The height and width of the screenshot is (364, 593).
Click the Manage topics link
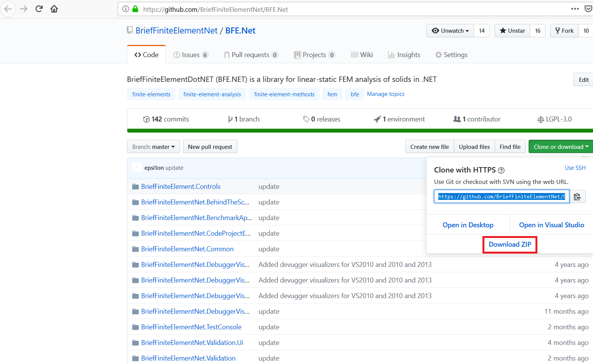[x=386, y=94]
